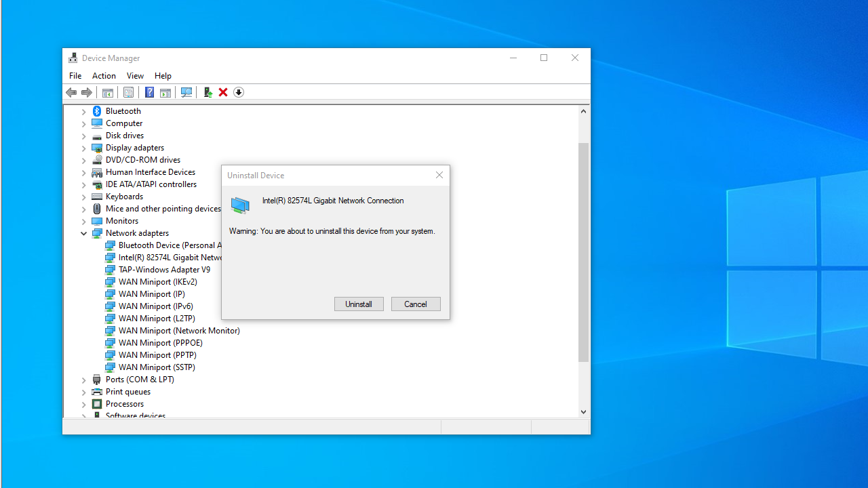Image resolution: width=868 pixels, height=488 pixels.
Task: Open the Action menu
Action: click(x=104, y=76)
